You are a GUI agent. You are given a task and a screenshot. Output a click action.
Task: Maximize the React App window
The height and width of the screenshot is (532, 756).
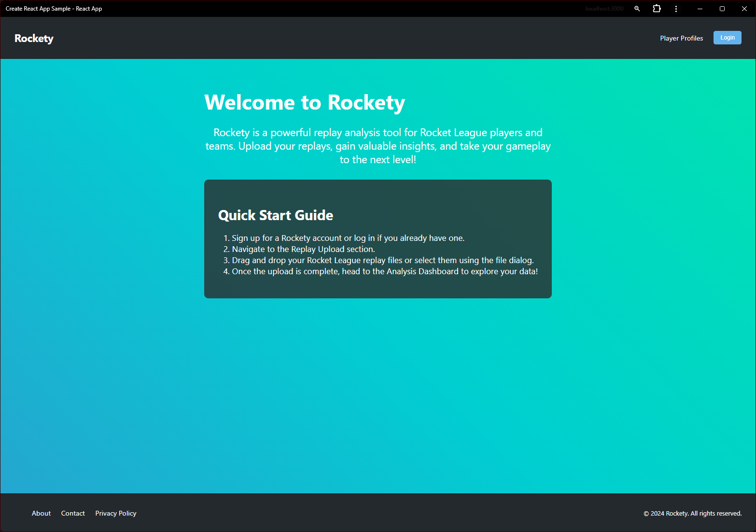point(722,9)
